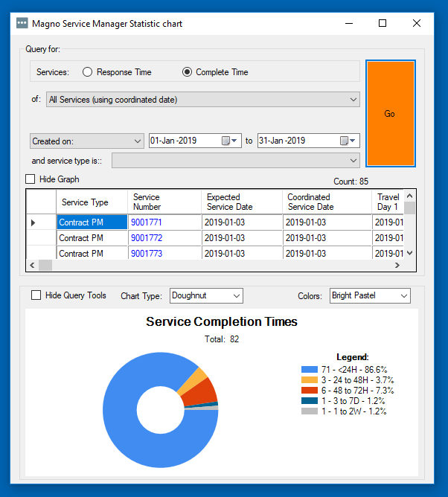Click the Total: 82 chart label

pos(222,339)
